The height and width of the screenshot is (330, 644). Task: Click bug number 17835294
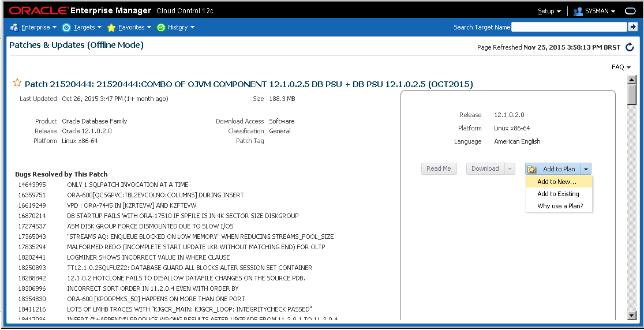(x=32, y=247)
